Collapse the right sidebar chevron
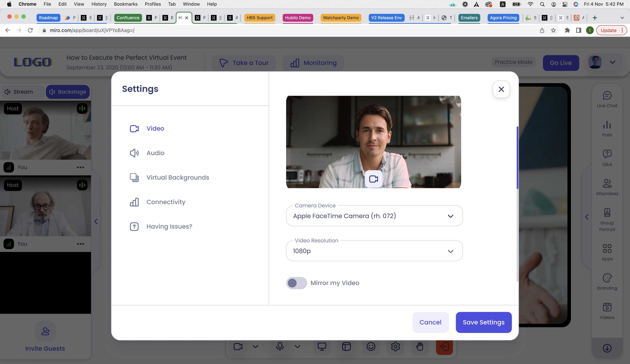This screenshot has width=630, height=364. tap(587, 217)
